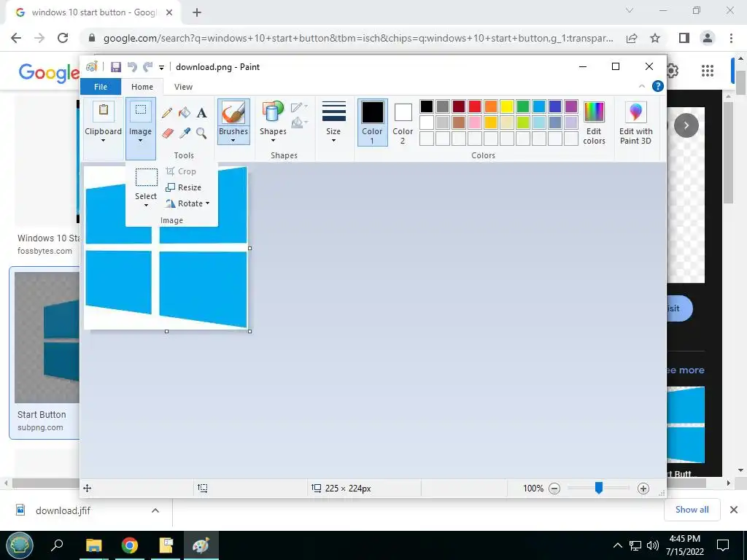Go back in Chrome browser
This screenshot has height=560, width=747.
[16, 38]
